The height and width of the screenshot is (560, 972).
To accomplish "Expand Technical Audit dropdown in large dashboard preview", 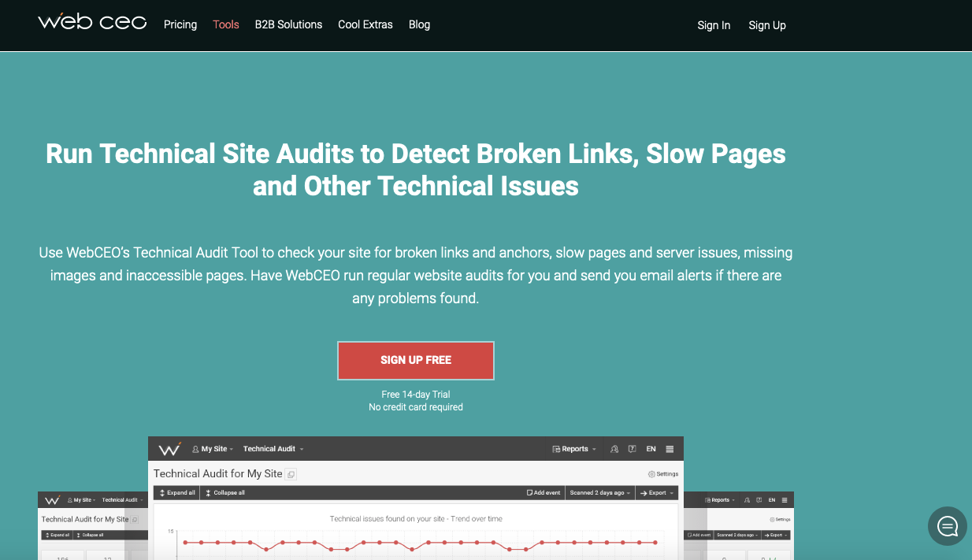I will (x=273, y=449).
